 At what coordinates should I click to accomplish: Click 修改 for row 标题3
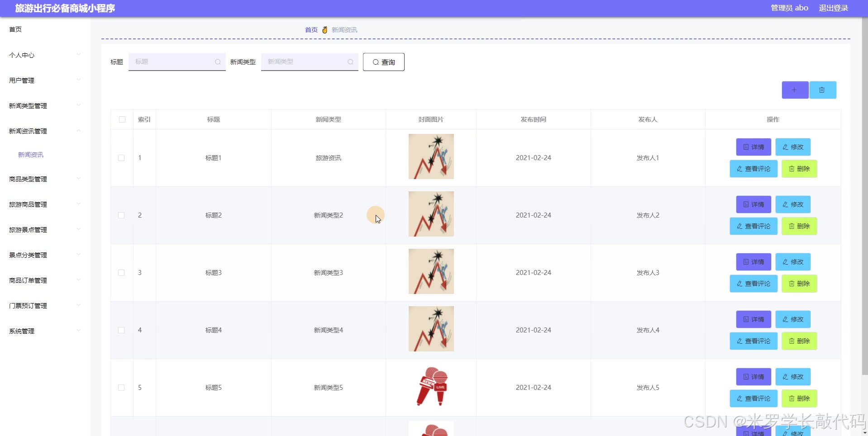point(793,262)
